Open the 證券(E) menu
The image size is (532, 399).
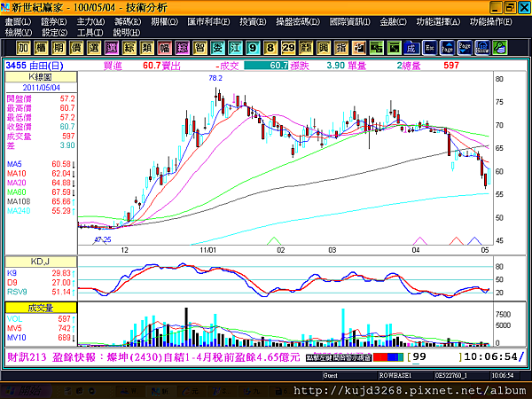click(x=54, y=21)
